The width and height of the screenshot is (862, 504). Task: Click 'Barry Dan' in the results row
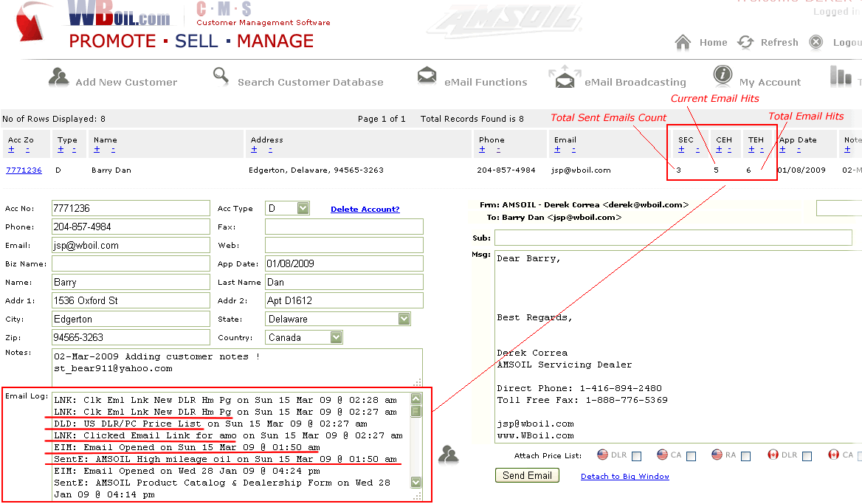click(111, 170)
